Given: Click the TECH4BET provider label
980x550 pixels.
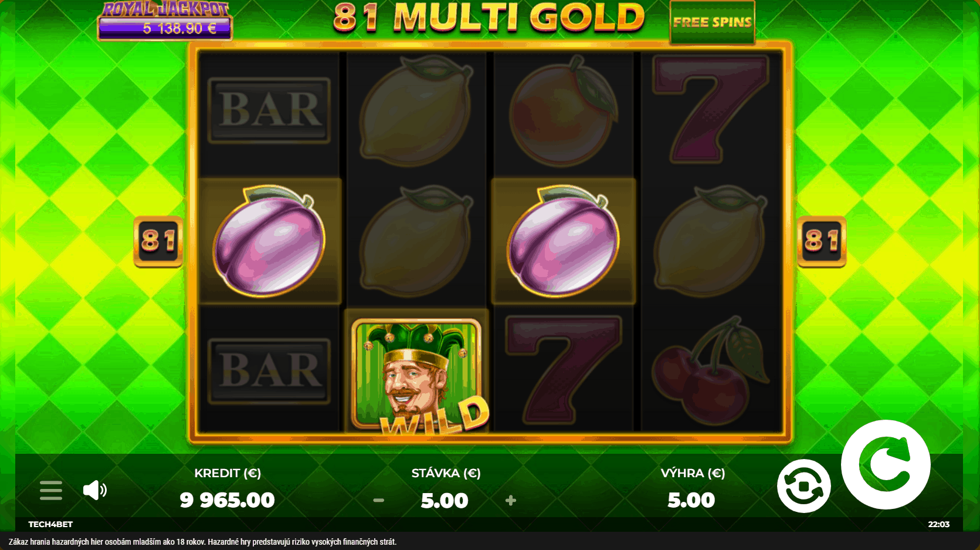Looking at the screenshot, I should coord(50,524).
